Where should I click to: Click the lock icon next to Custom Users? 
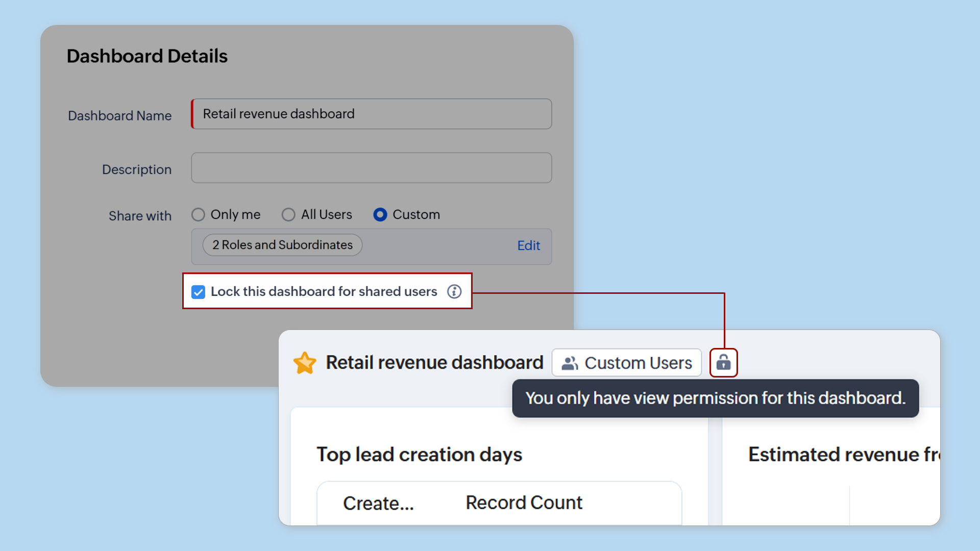pos(724,362)
